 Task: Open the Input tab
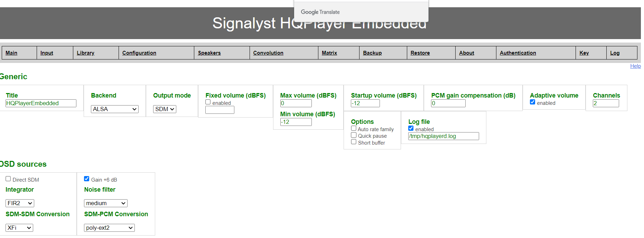(x=47, y=53)
